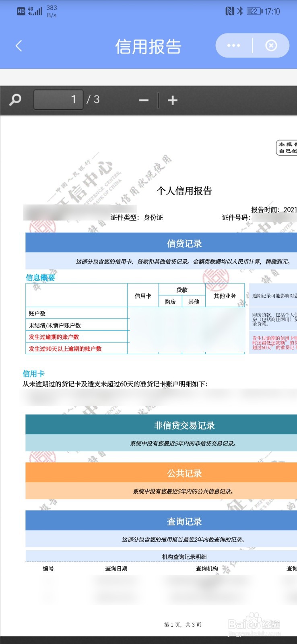Image resolution: width=297 pixels, height=644 pixels.
Task: Click the 这部分包含您的信用报告最近2年内被查询的记录 note
Action: [x=184, y=539]
